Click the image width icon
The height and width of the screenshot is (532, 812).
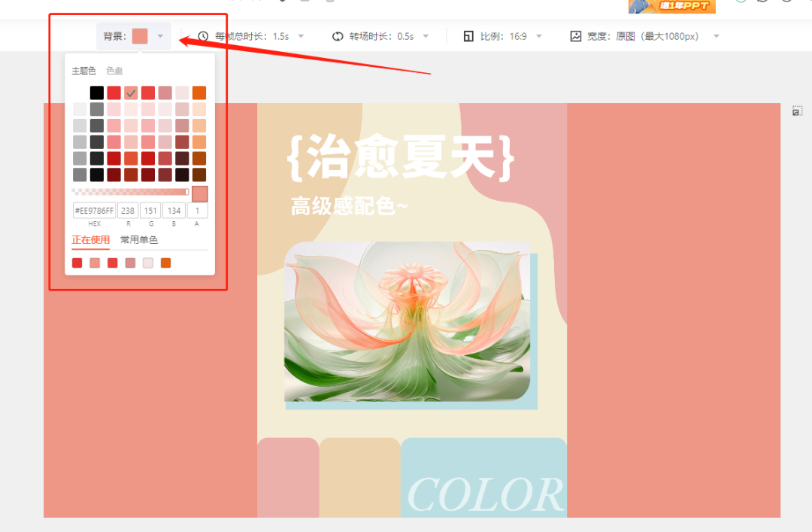576,36
